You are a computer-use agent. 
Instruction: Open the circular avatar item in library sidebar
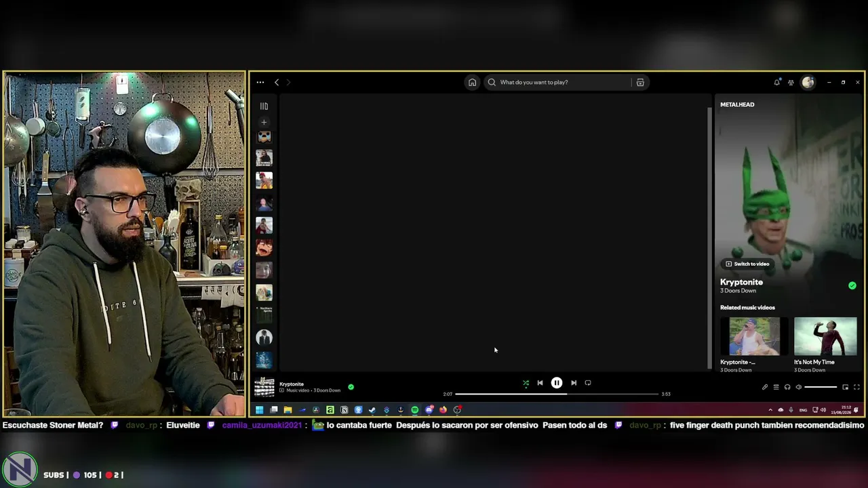click(264, 338)
